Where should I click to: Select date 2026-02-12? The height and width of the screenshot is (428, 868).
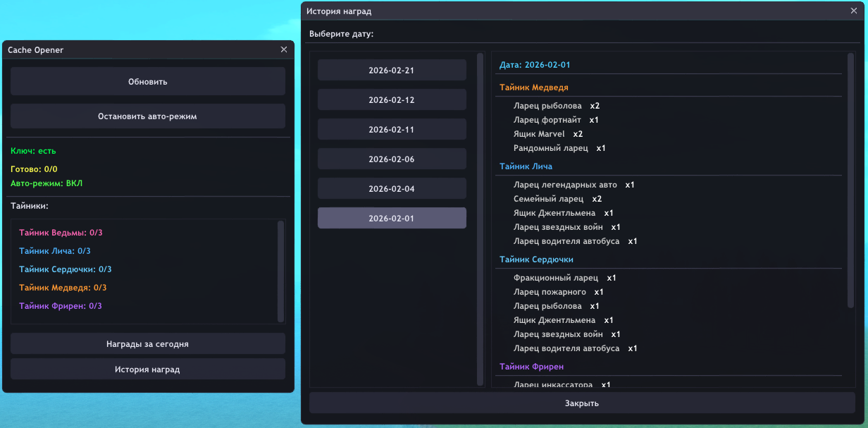(392, 100)
